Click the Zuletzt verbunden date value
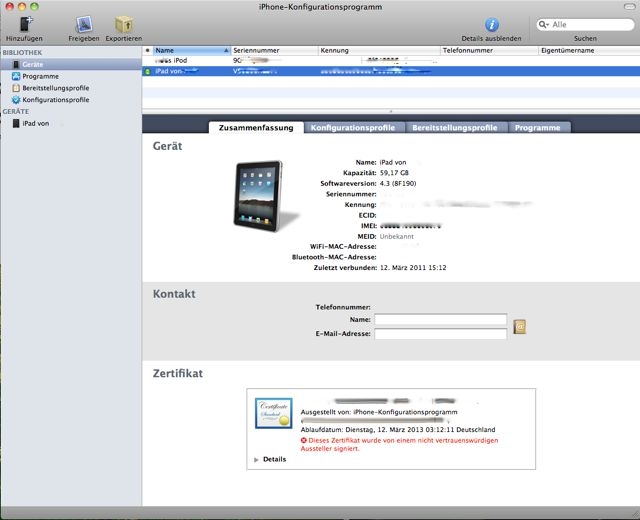 [x=413, y=268]
